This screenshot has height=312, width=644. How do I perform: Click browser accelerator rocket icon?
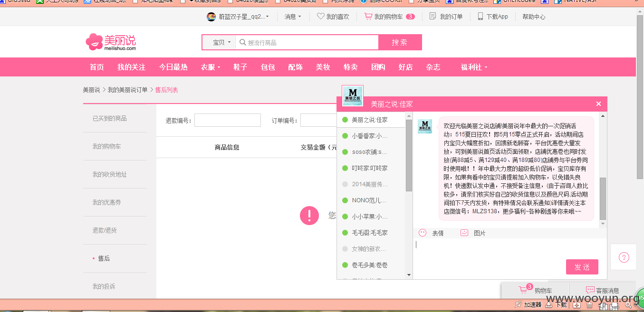519,304
